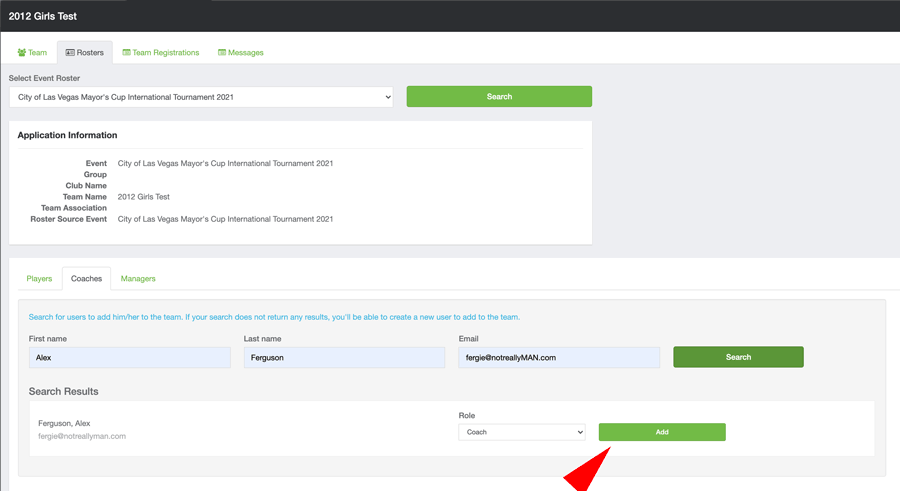Click Add to add the coach
The height and width of the screenshot is (491, 900).
pyautogui.click(x=662, y=432)
